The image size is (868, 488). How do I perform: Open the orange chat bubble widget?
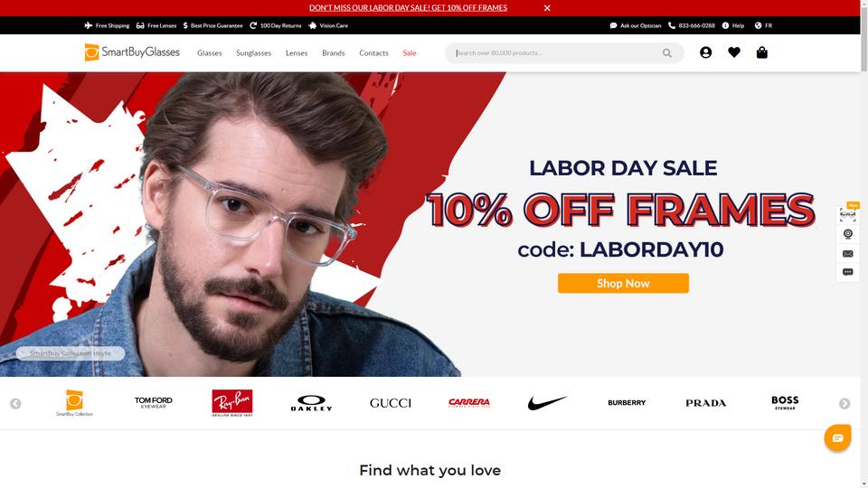click(837, 437)
